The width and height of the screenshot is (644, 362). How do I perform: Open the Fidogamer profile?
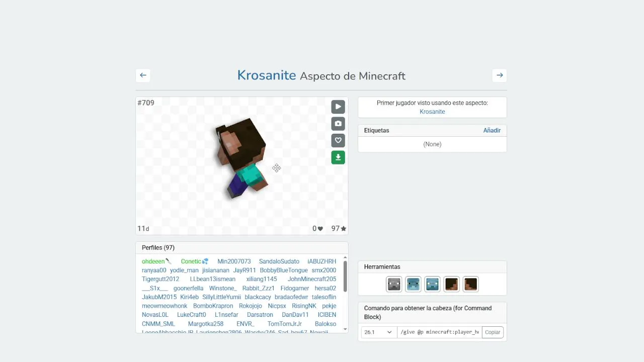295,288
